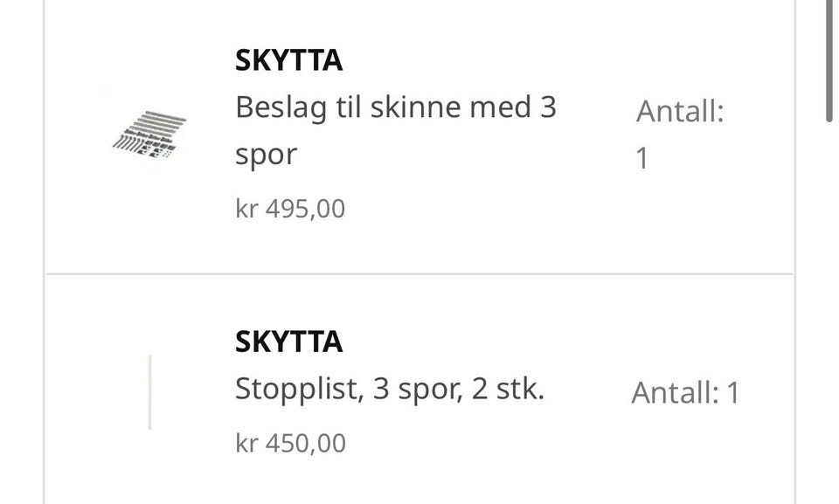This screenshot has height=504, width=839.
Task: Click "2 stk." in the Stopplist description
Action: (x=508, y=389)
